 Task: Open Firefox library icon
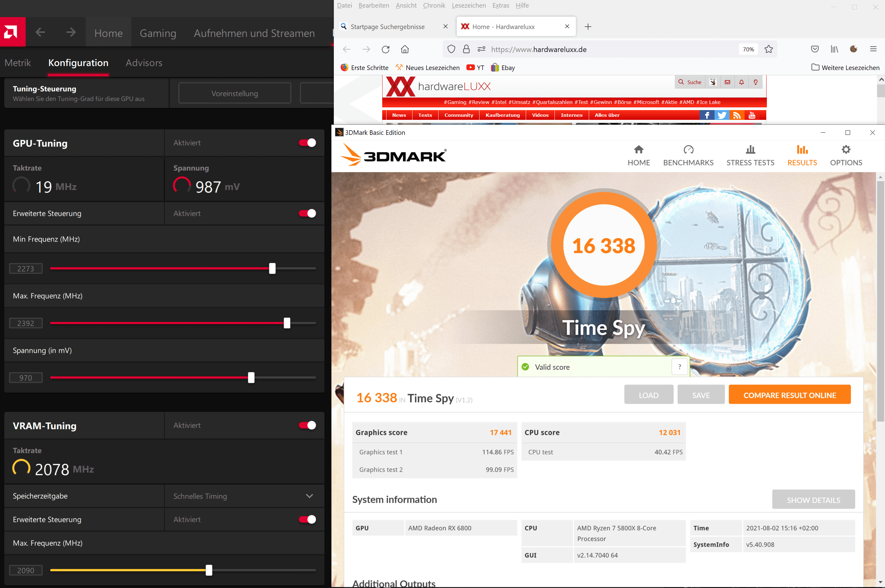pos(834,49)
